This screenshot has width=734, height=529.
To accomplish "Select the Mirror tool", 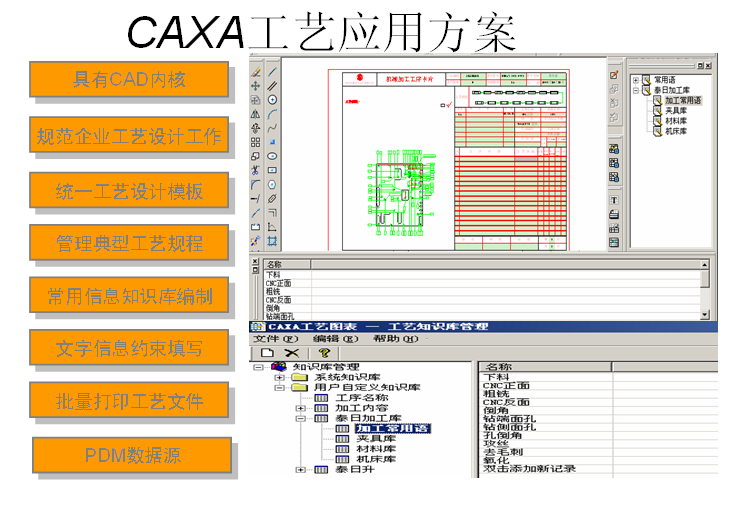I will [x=256, y=114].
